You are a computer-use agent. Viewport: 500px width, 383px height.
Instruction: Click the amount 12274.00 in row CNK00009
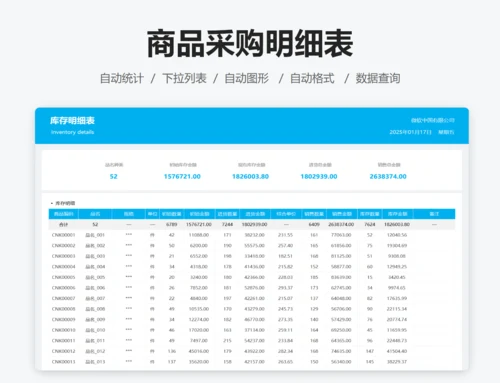[x=199, y=319]
